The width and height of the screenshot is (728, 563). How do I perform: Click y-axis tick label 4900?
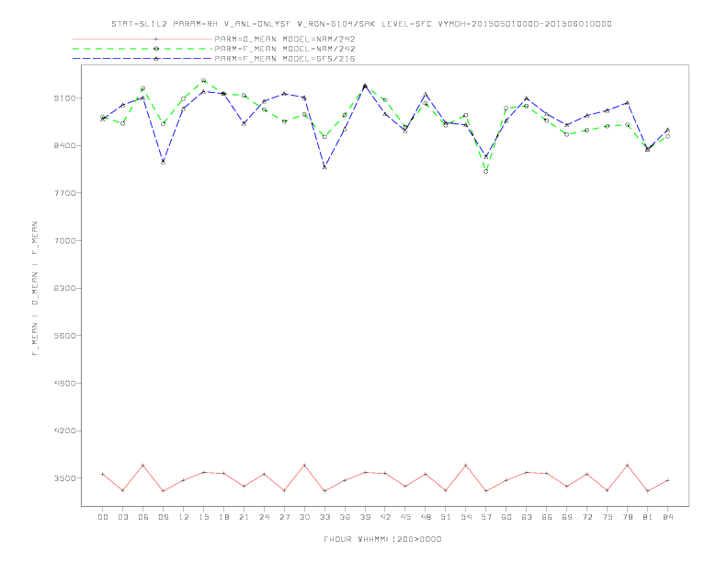click(x=66, y=384)
